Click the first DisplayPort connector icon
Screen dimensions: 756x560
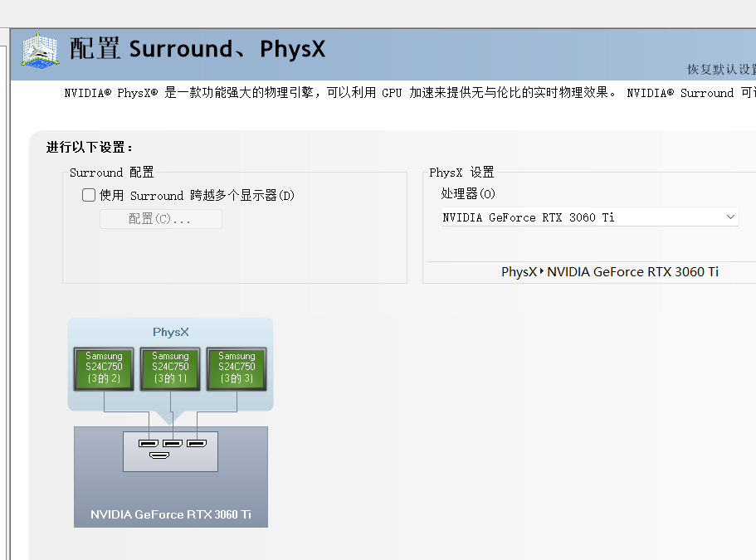pyautogui.click(x=149, y=443)
